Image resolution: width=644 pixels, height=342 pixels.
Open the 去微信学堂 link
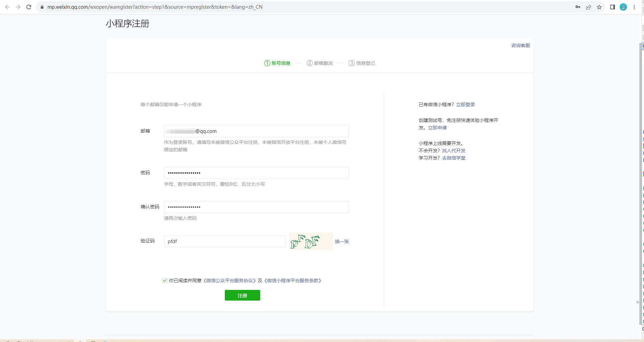pos(454,158)
